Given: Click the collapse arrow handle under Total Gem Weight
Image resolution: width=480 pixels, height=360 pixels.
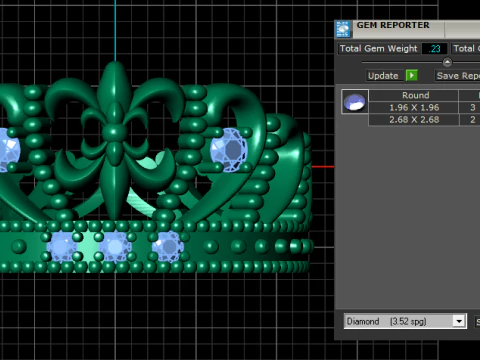Looking at the screenshot, I should pyautogui.click(x=447, y=62).
